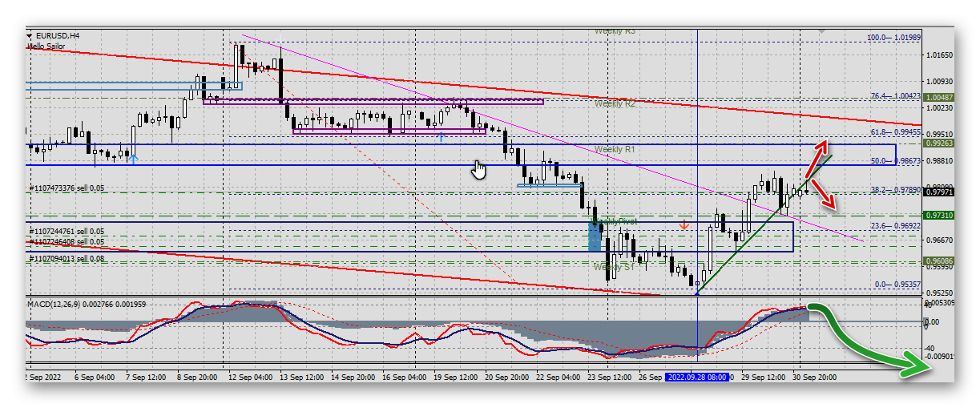Select the Hello Sailor text label
Screen dimensions: 980x408
(x=48, y=46)
